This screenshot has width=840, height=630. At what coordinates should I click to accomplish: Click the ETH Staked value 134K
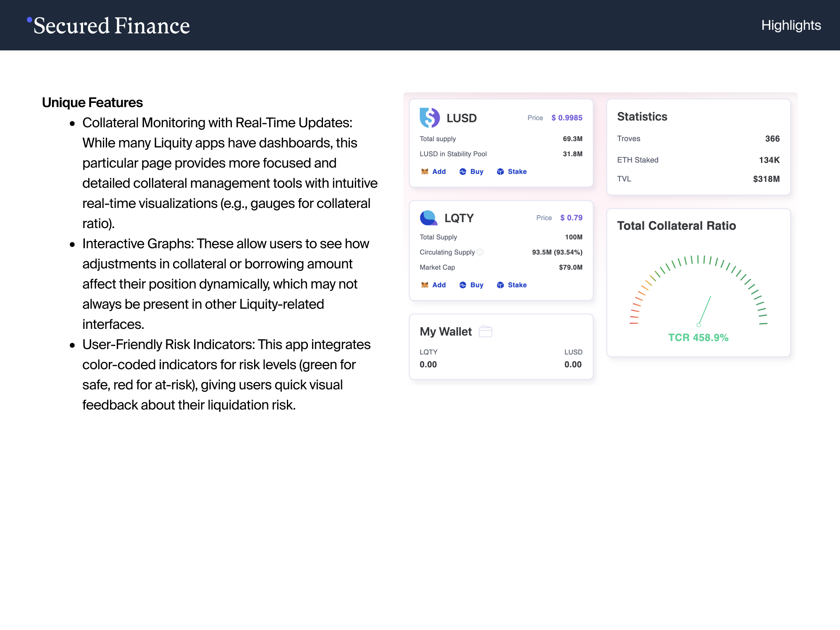(x=769, y=160)
